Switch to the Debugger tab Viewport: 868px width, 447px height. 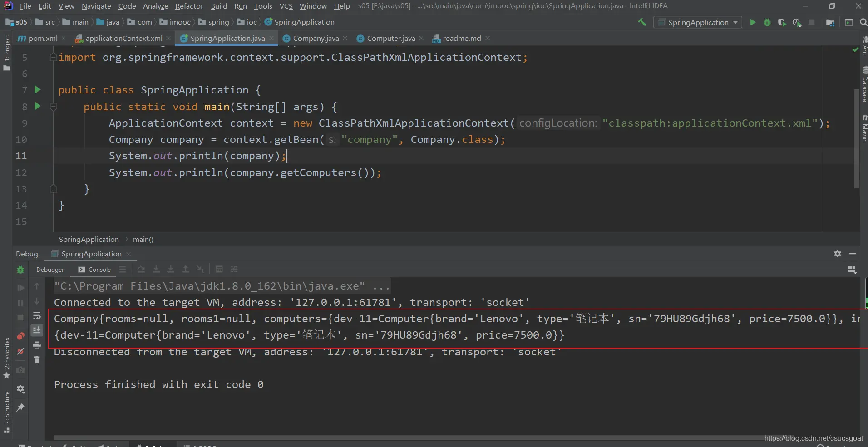click(50, 270)
